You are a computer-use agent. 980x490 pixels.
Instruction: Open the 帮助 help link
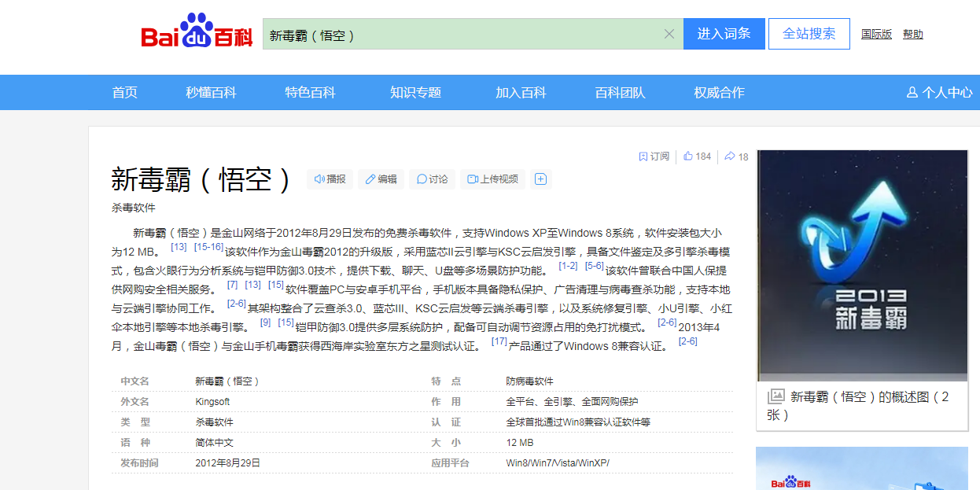913,34
